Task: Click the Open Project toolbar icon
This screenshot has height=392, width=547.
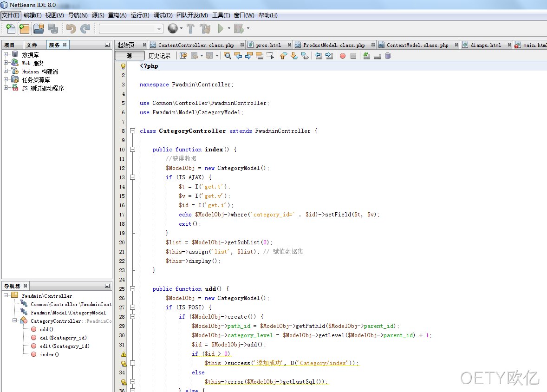Action: click(39, 28)
